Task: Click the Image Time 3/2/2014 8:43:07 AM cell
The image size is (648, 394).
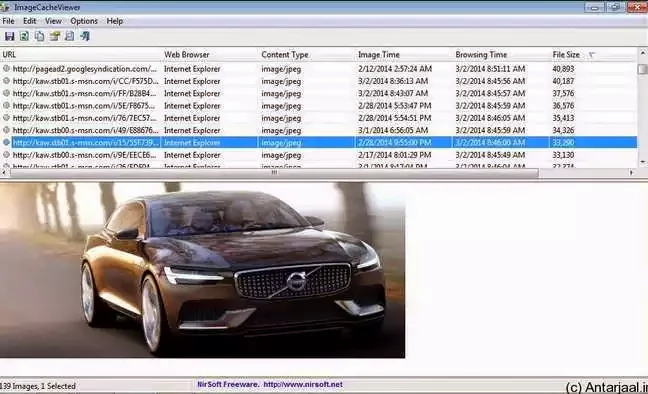Action: click(x=393, y=93)
